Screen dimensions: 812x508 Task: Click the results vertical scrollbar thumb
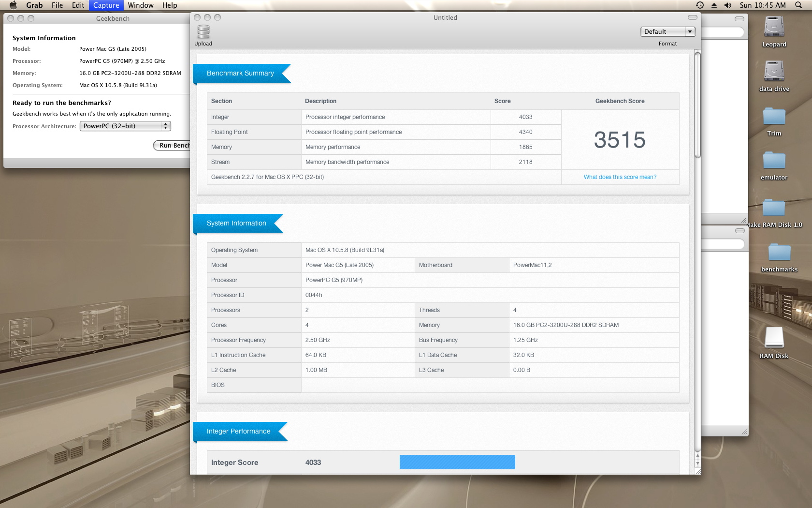coord(697,105)
